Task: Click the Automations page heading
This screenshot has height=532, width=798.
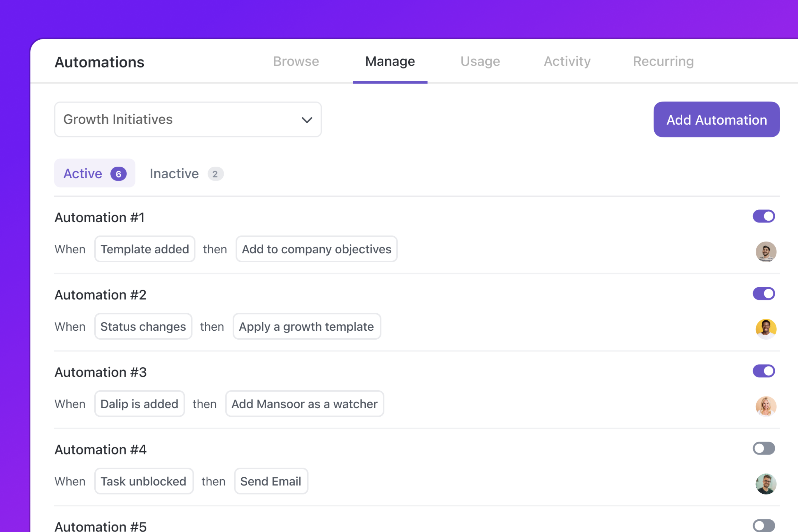Action: (x=99, y=62)
